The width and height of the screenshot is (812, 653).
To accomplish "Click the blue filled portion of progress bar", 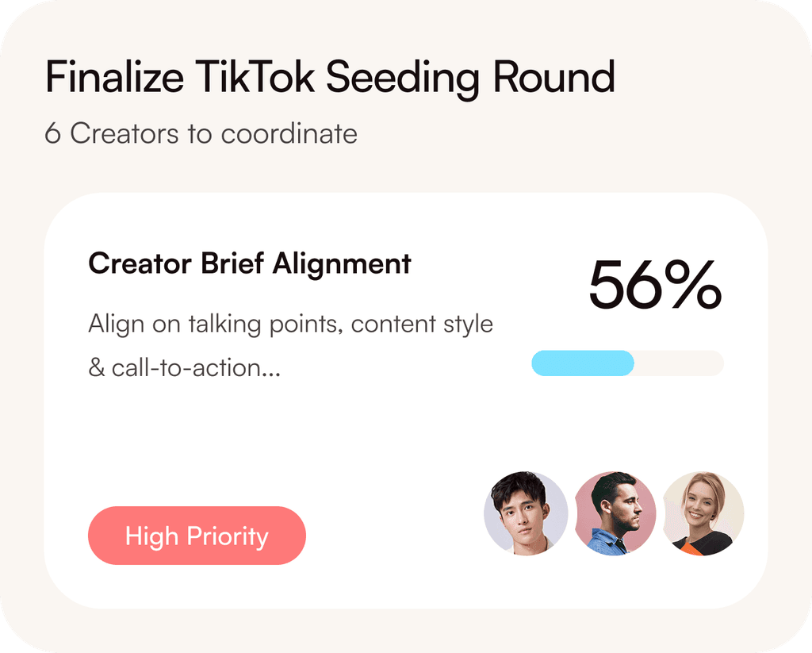I will click(582, 363).
